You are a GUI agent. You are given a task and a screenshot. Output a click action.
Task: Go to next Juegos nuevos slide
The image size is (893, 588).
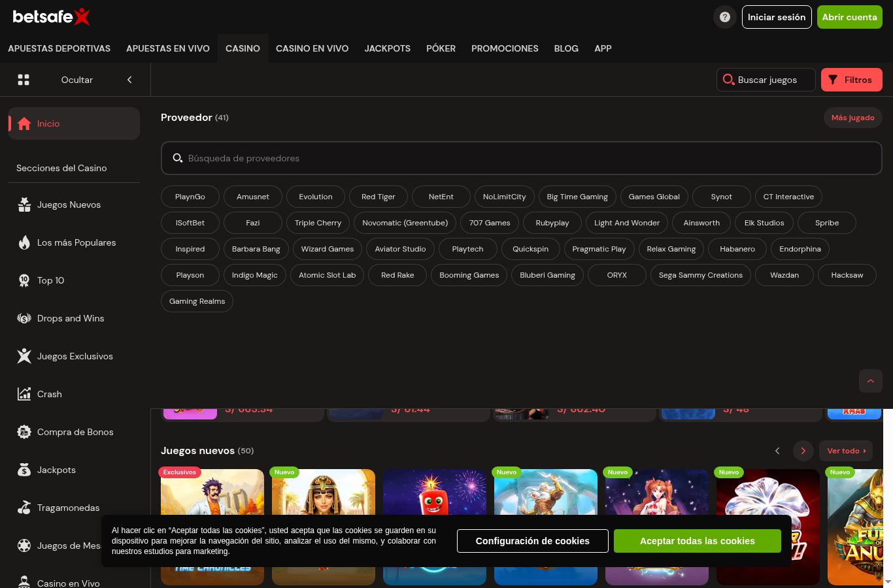(803, 451)
